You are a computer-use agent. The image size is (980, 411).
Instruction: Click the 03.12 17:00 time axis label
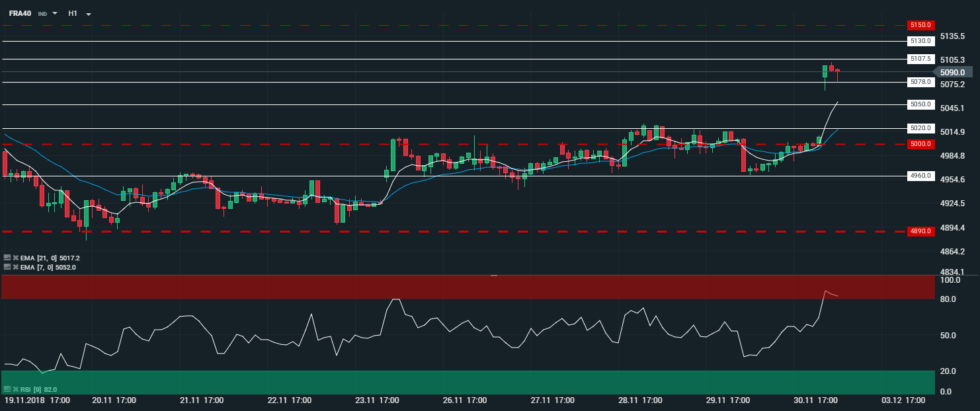903,400
